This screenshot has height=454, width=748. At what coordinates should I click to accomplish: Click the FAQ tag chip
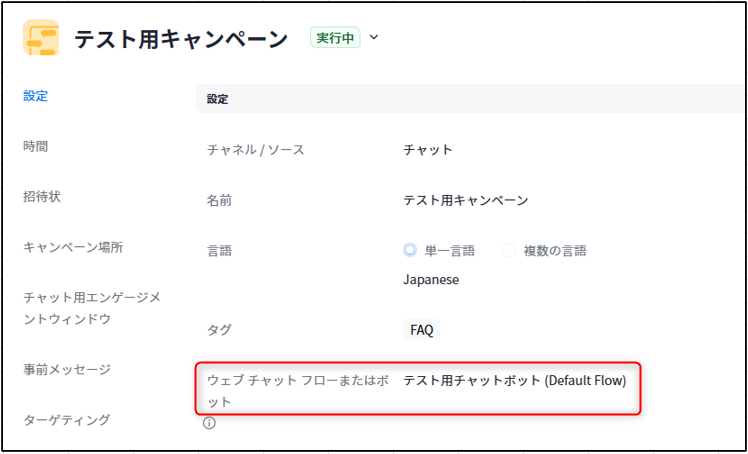point(421,329)
